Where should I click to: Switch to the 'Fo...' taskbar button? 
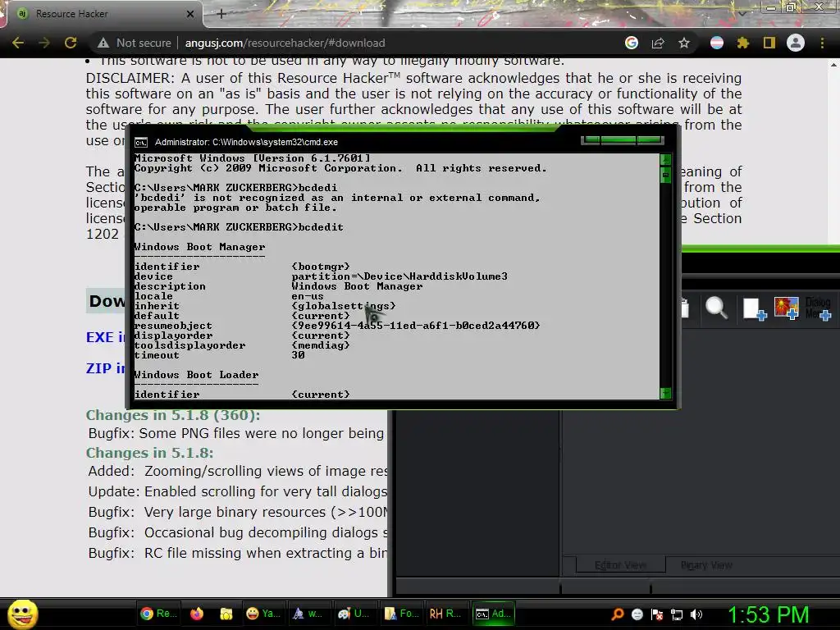point(402,614)
